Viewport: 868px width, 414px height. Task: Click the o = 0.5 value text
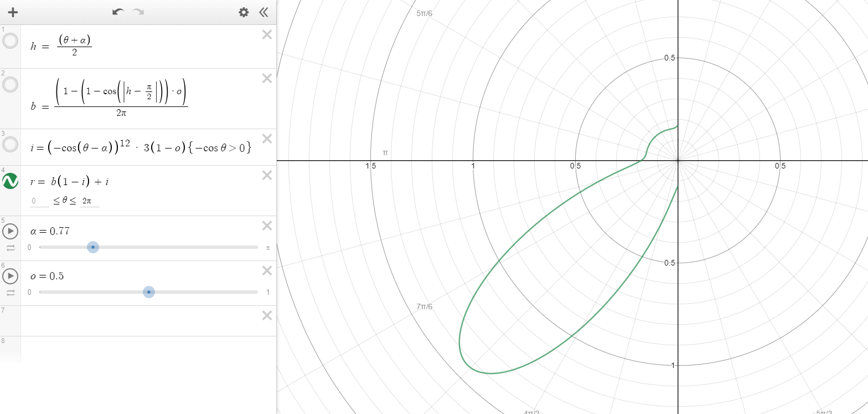(47, 276)
